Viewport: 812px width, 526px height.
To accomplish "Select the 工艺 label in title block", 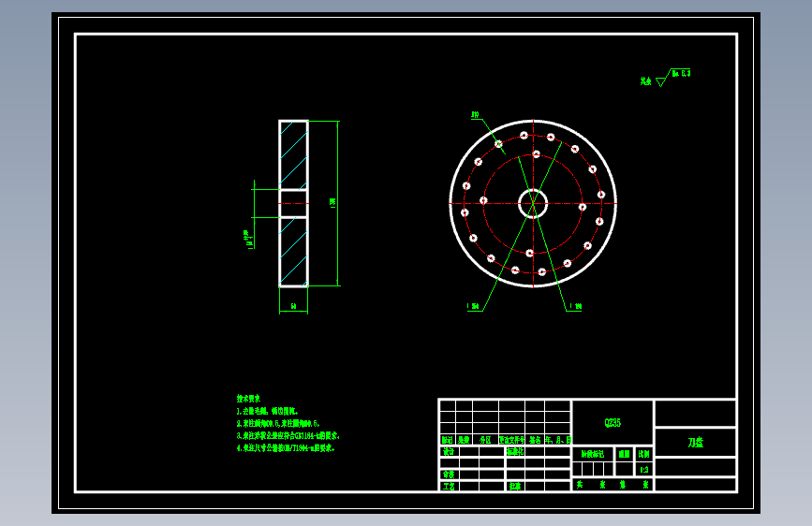I will point(449,487).
